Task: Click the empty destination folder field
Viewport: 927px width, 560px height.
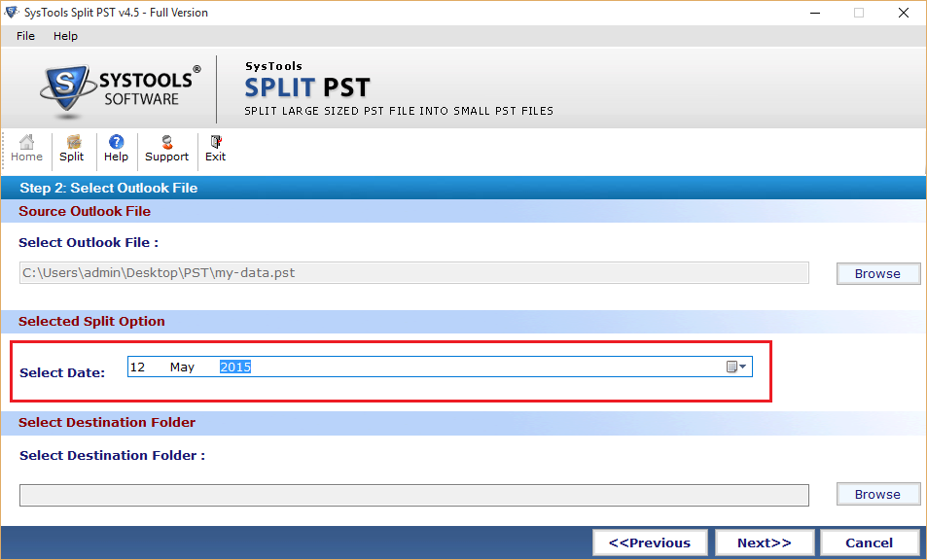Action: [x=413, y=495]
